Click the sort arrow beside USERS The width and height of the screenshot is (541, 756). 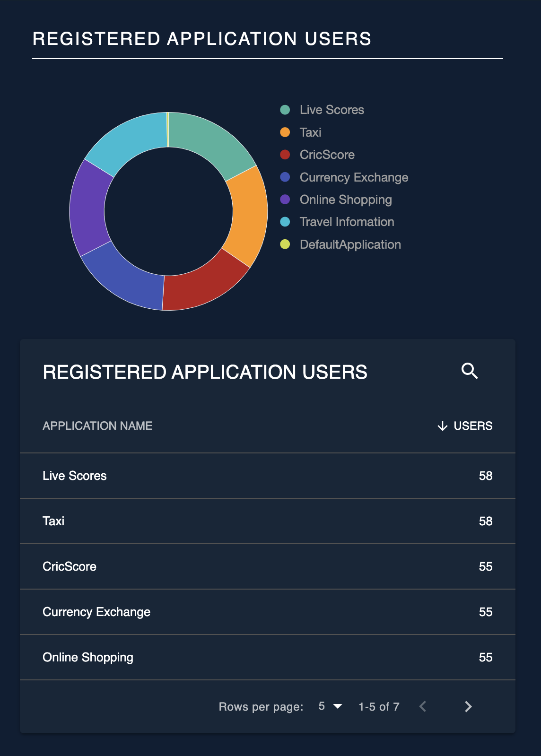tap(443, 426)
